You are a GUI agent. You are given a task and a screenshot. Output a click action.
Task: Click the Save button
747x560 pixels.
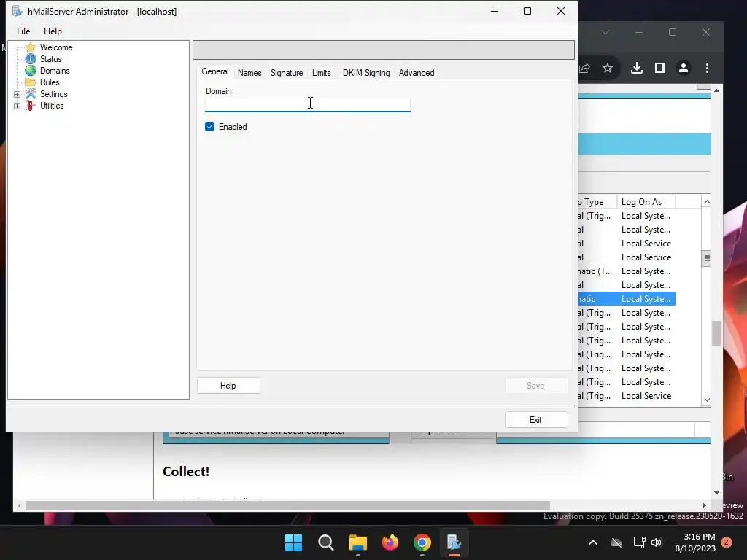pyautogui.click(x=536, y=386)
